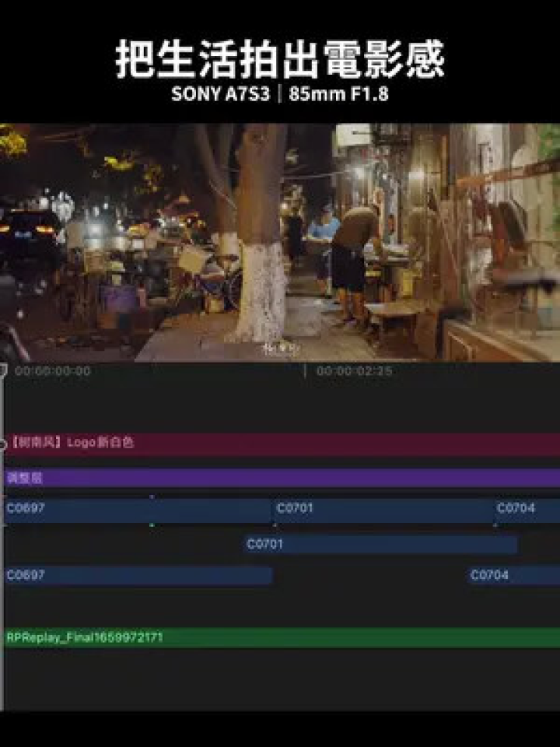Select the purple 调整层 adjustment clip
The image size is (560, 747).
[282, 478]
